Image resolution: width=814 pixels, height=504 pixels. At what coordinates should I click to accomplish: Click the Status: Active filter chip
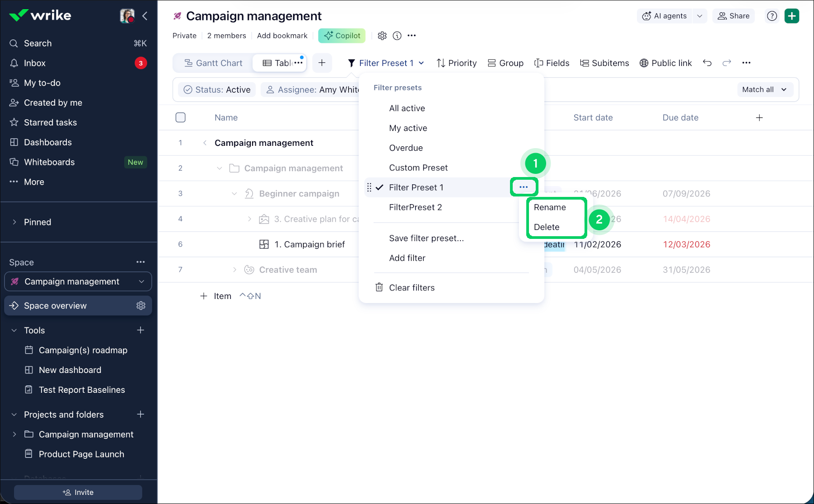pos(217,89)
